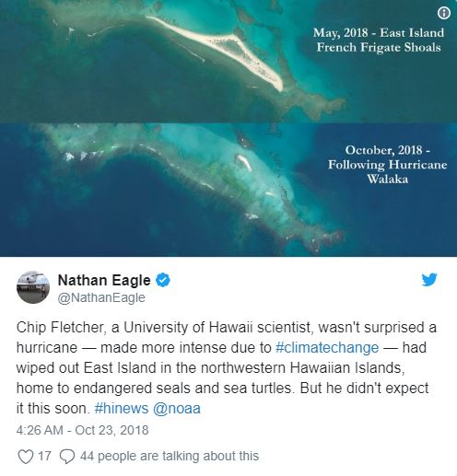
Task: Like the tweet using the heart icon
Action: point(26,456)
